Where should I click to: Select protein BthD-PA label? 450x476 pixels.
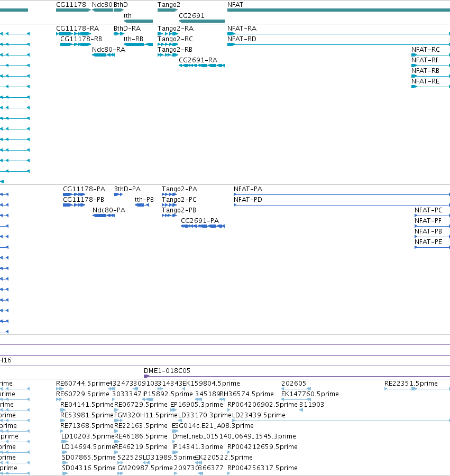(127, 189)
